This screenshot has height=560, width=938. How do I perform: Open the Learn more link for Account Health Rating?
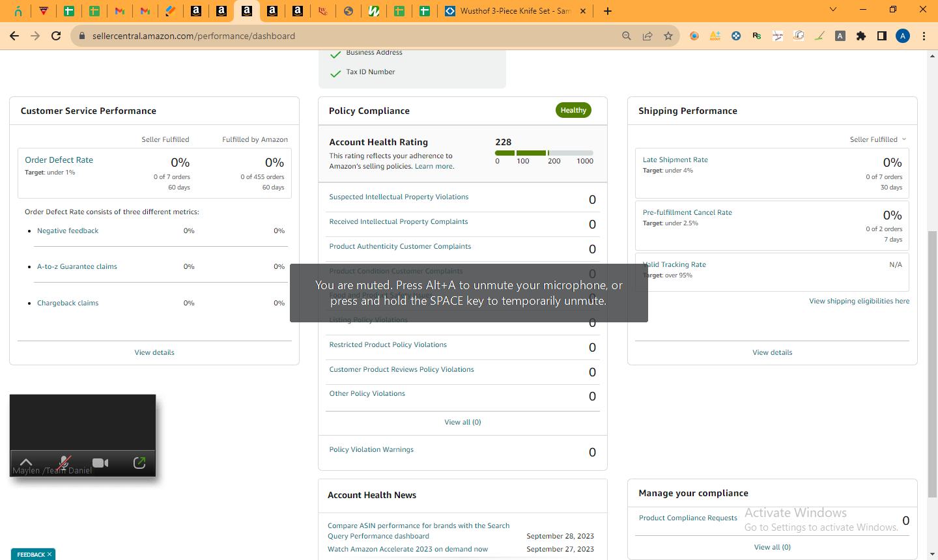tap(434, 166)
